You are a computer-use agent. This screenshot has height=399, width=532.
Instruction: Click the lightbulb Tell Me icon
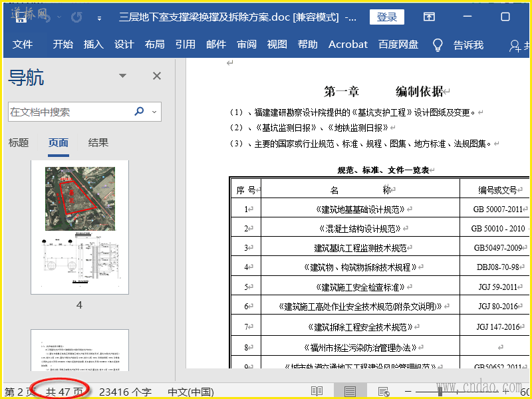point(438,45)
